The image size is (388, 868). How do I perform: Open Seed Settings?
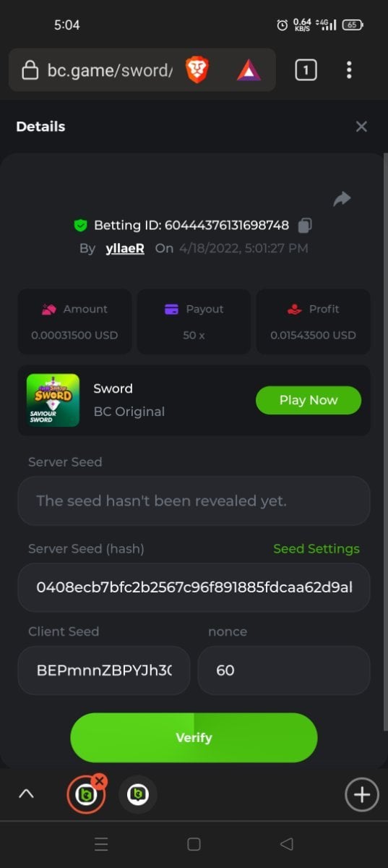(316, 548)
